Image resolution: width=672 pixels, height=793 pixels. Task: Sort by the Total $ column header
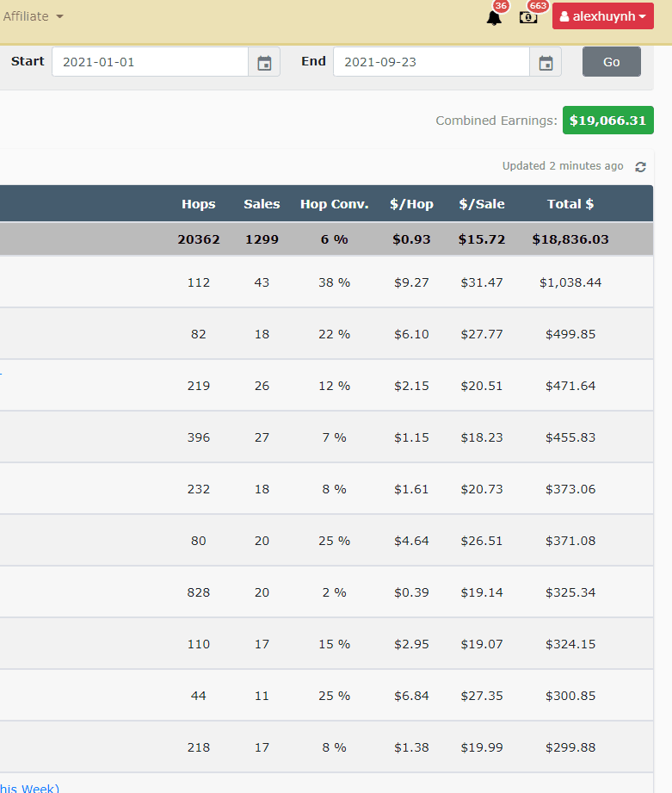(x=570, y=204)
